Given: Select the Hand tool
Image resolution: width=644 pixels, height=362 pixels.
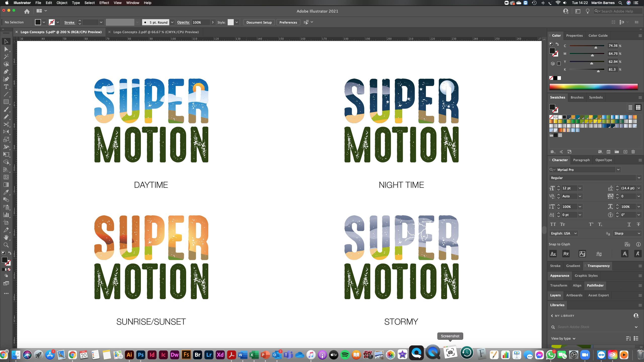Looking at the screenshot, I should pos(6,238).
